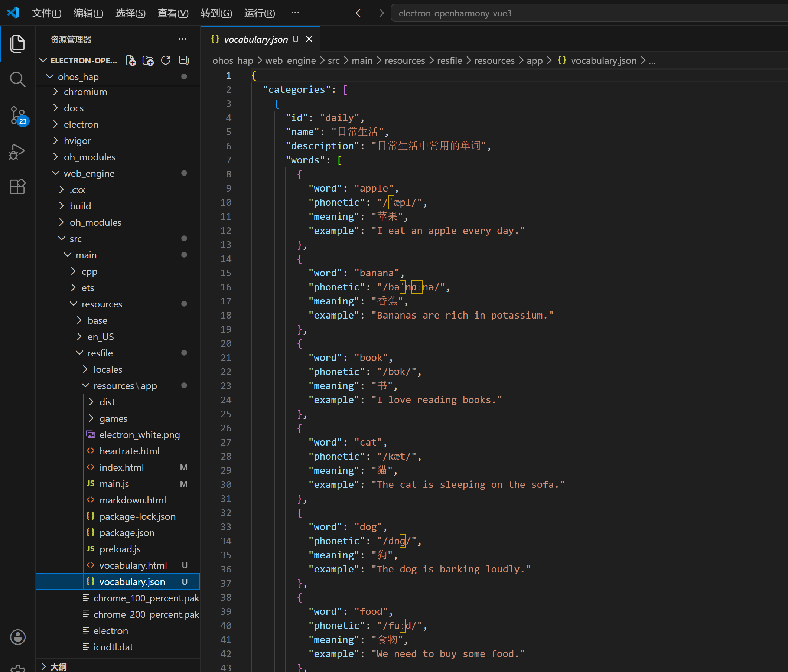This screenshot has width=788, height=672.
Task: Click New Folder icon in explorer header
Action: pos(148,61)
